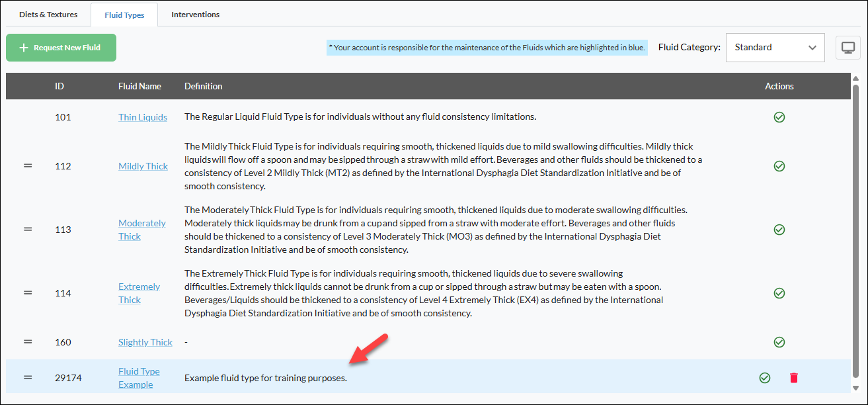Click the green checkmark for Mildly Thick
Screen dimensions: 868x405
779,166
